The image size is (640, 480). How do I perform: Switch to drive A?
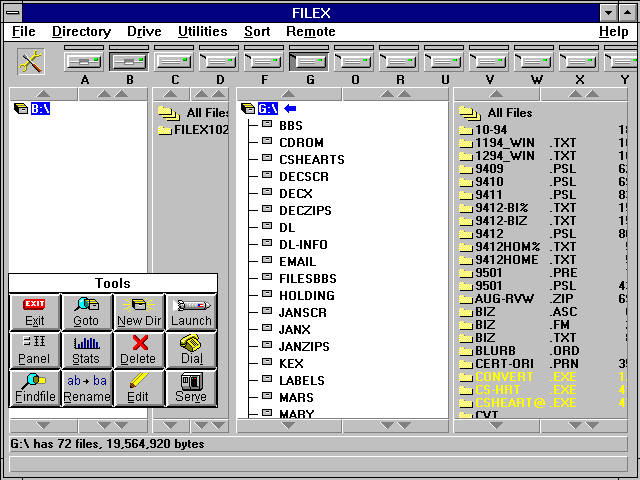(x=85, y=62)
